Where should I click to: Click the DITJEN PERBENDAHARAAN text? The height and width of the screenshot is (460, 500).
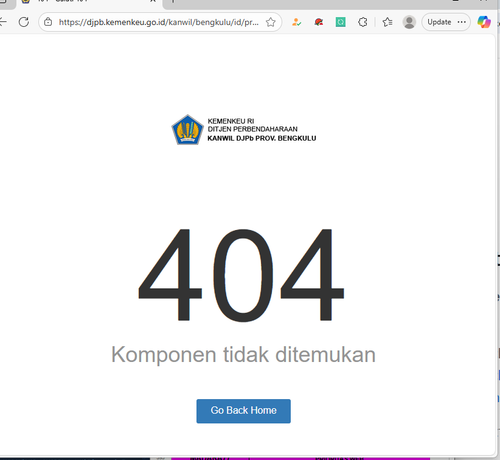(x=252, y=129)
